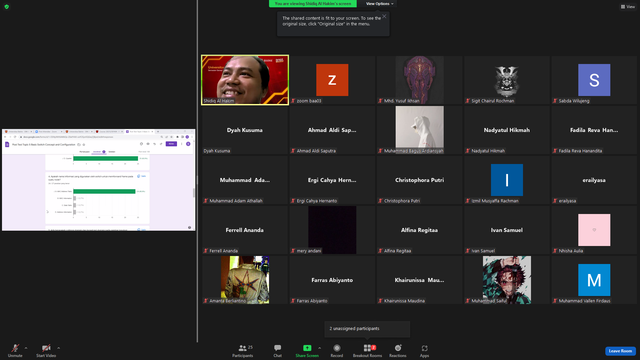Select Muhammad Saiful's anime avatar tile
The image size is (640, 360).
point(507,280)
